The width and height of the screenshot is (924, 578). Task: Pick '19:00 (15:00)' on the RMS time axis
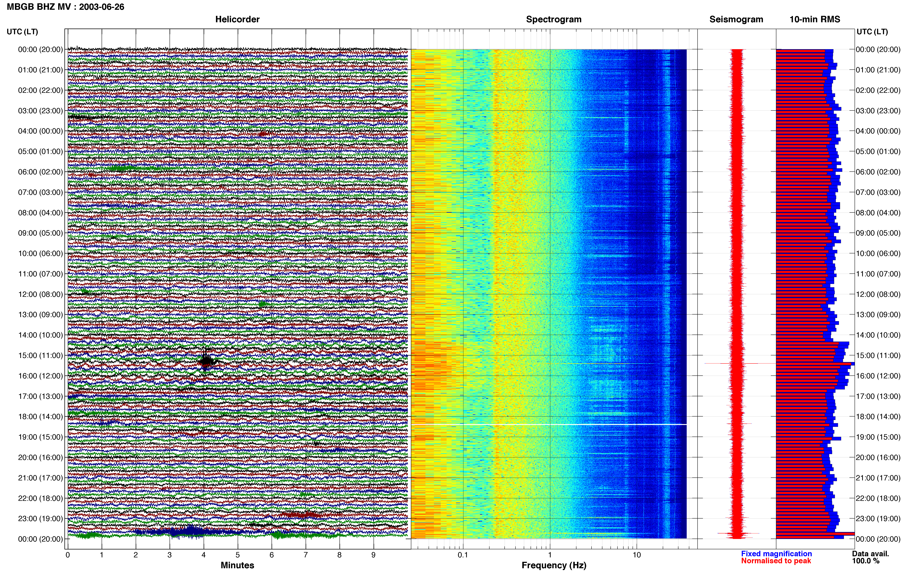click(x=878, y=437)
